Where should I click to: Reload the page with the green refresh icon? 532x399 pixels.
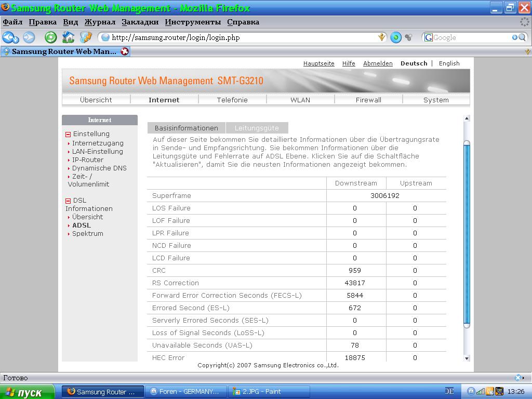coord(50,37)
